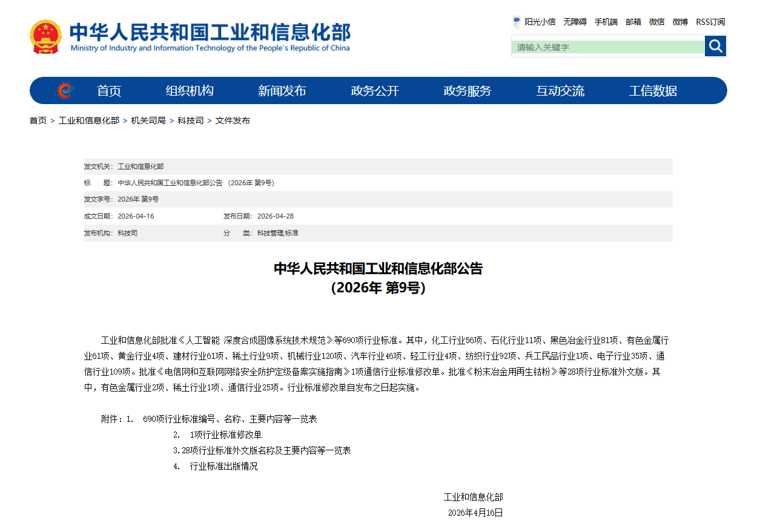Open the 阳光小信 link
This screenshot has height=532, width=760.
(x=540, y=22)
